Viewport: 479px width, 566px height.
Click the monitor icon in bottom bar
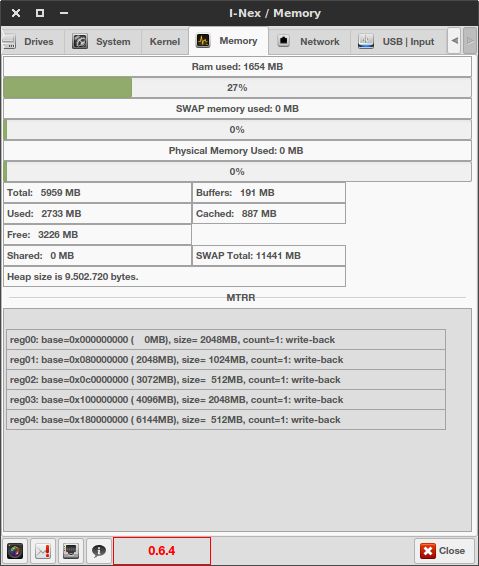pyautogui.click(x=71, y=551)
